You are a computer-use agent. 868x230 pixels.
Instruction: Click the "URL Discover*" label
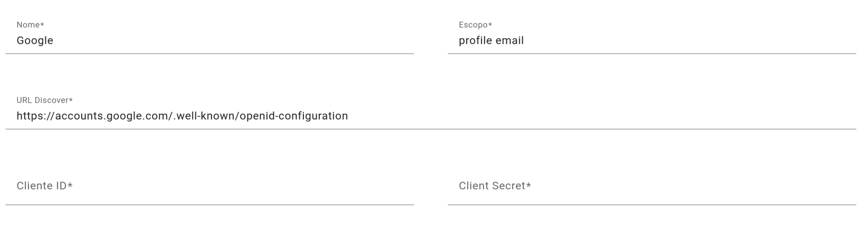click(44, 100)
